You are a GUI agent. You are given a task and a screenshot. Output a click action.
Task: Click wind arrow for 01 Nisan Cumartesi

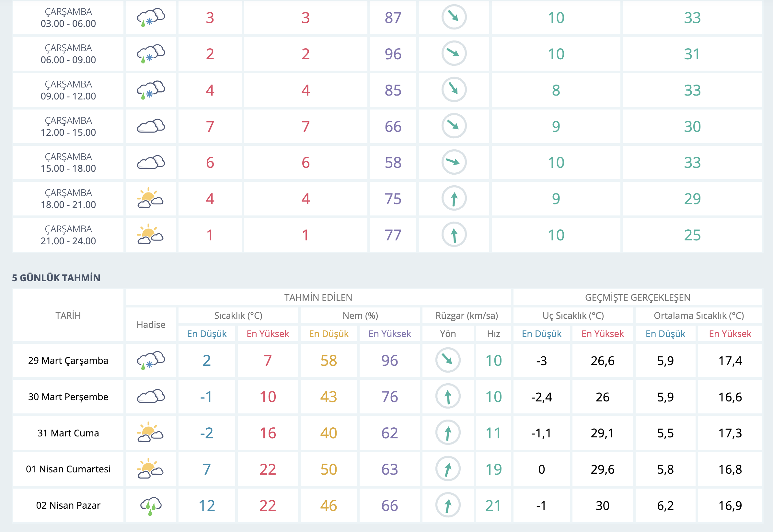point(448,469)
